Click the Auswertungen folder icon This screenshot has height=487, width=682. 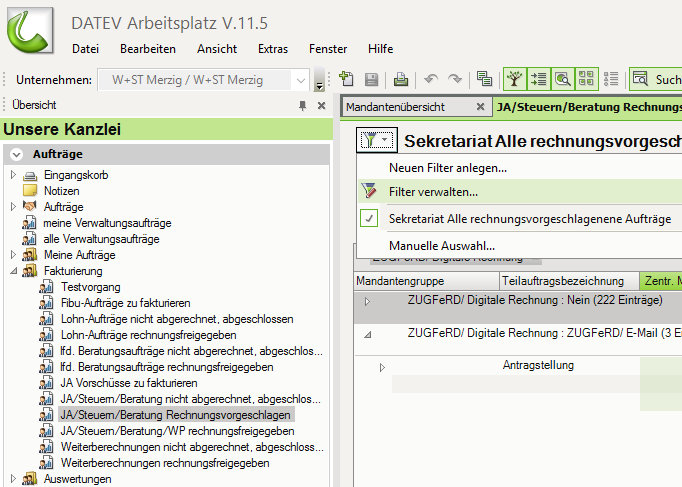(x=30, y=479)
